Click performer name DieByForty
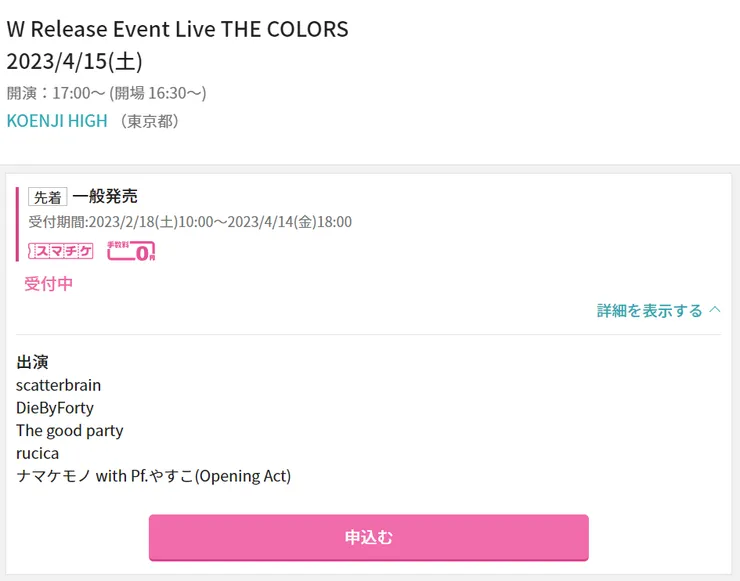This screenshot has width=740, height=581. 55,408
